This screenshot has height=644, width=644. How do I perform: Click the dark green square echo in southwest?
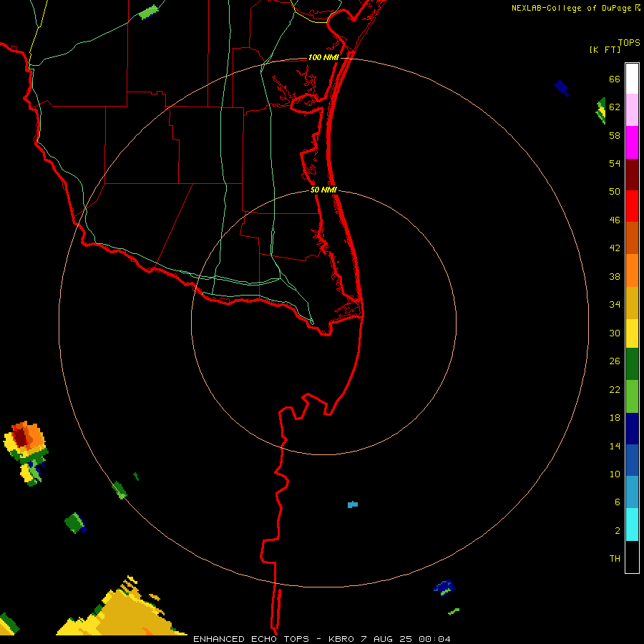point(74,522)
